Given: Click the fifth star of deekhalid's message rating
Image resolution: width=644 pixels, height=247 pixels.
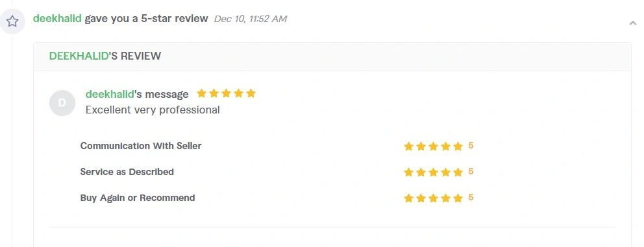Looking at the screenshot, I should pyautogui.click(x=251, y=93).
